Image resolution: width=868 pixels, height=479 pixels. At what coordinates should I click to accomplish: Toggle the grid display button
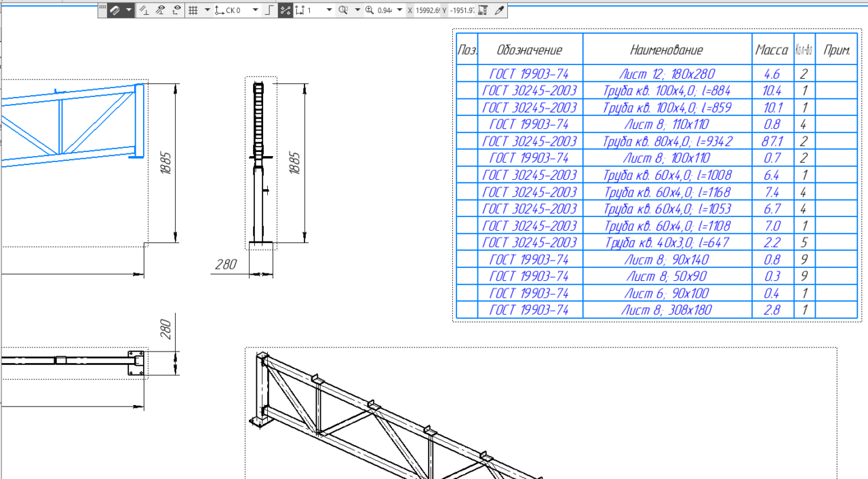tap(192, 10)
